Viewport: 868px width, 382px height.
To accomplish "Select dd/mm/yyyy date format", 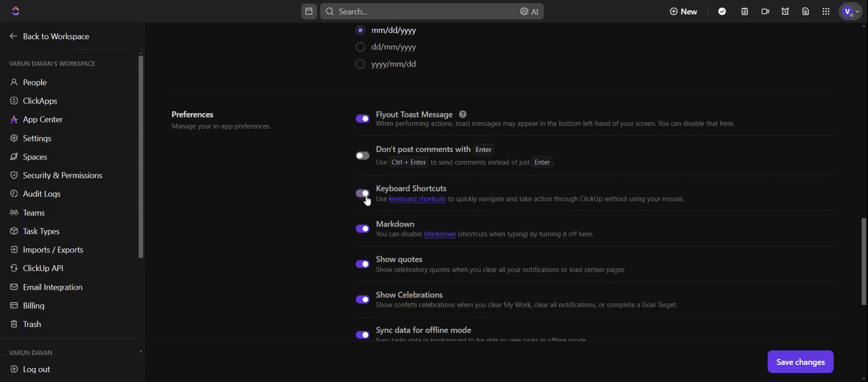I will [360, 47].
